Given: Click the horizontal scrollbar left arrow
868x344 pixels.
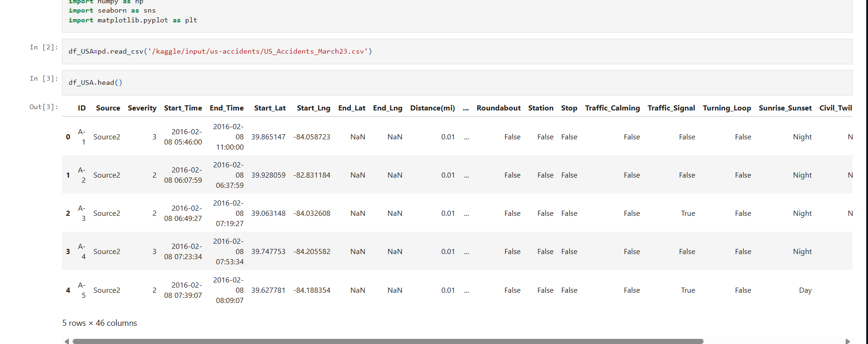Looking at the screenshot, I should (x=67, y=341).
